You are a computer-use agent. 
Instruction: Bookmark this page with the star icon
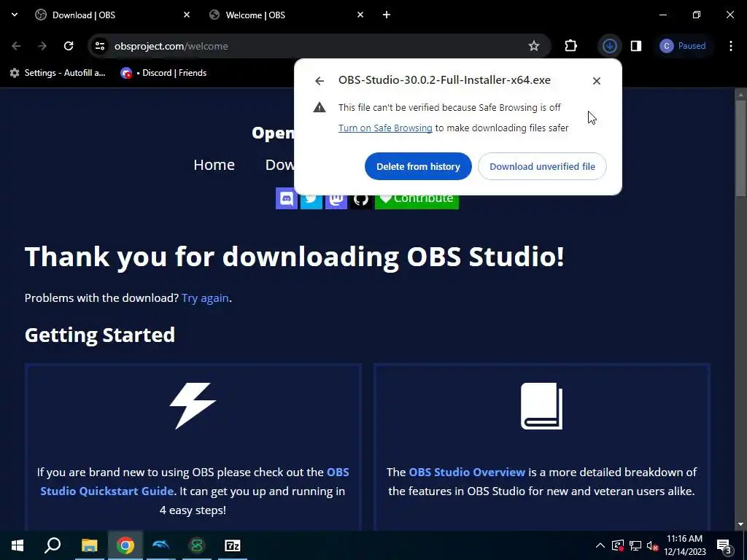[533, 46]
